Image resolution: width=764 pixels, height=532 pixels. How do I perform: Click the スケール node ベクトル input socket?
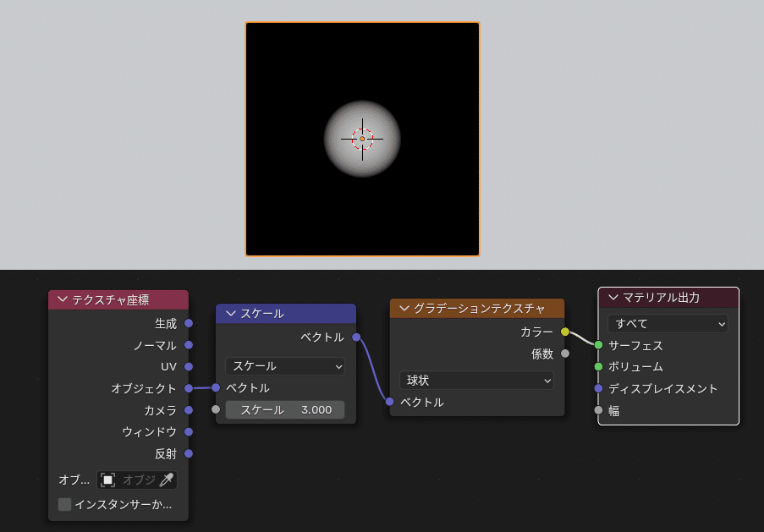tap(216, 388)
